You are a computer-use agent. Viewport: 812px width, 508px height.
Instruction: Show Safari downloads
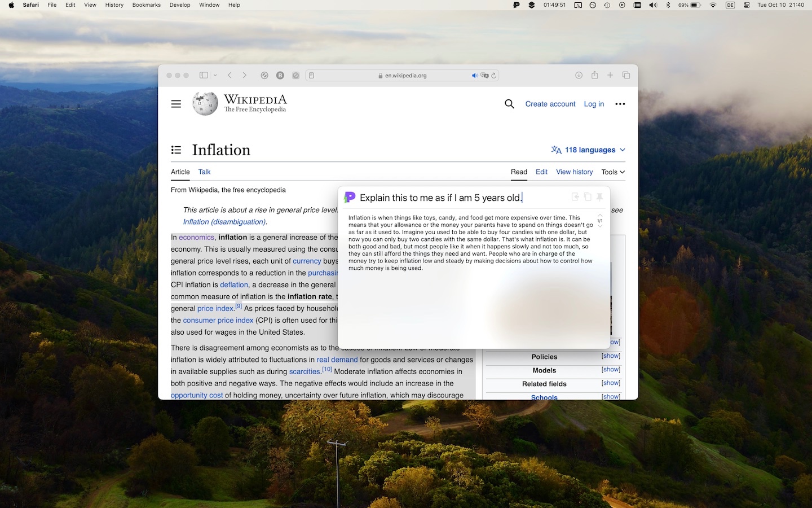click(579, 75)
